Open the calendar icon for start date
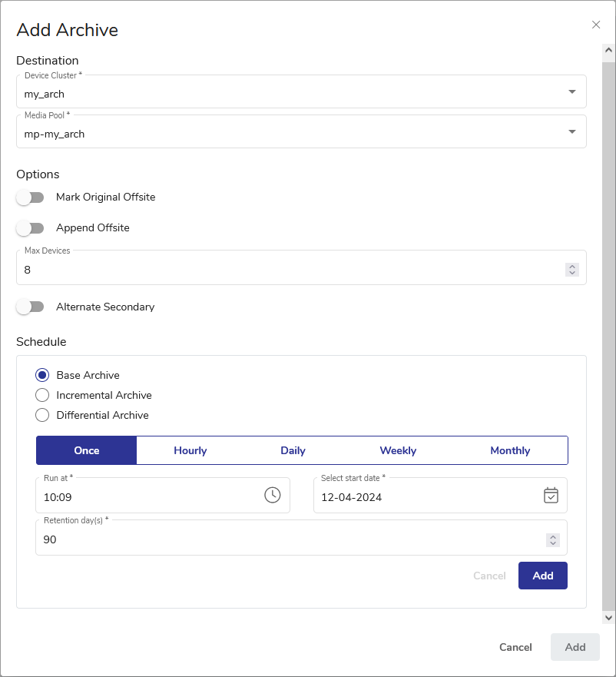Screen dimensions: 616x677 coord(551,496)
